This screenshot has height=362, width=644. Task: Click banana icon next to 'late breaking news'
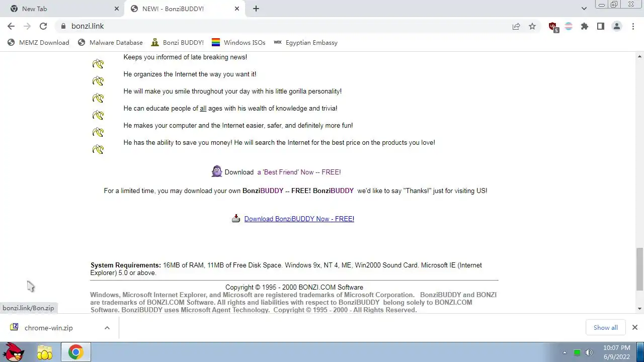98,64
